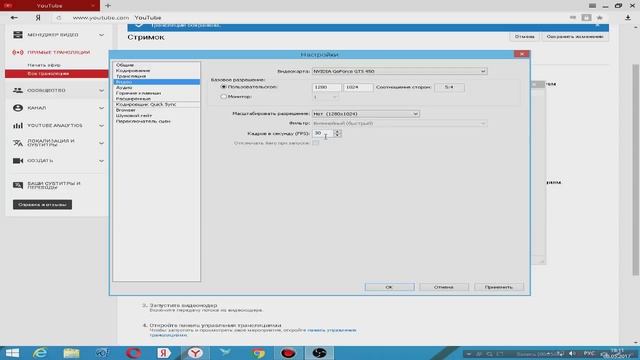The image size is (640, 360).
Task: Select the custom resolution radio button
Action: point(223,87)
